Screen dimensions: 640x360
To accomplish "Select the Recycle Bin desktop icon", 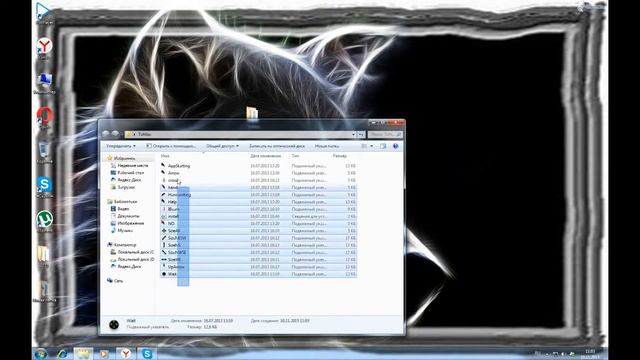I will click(44, 150).
